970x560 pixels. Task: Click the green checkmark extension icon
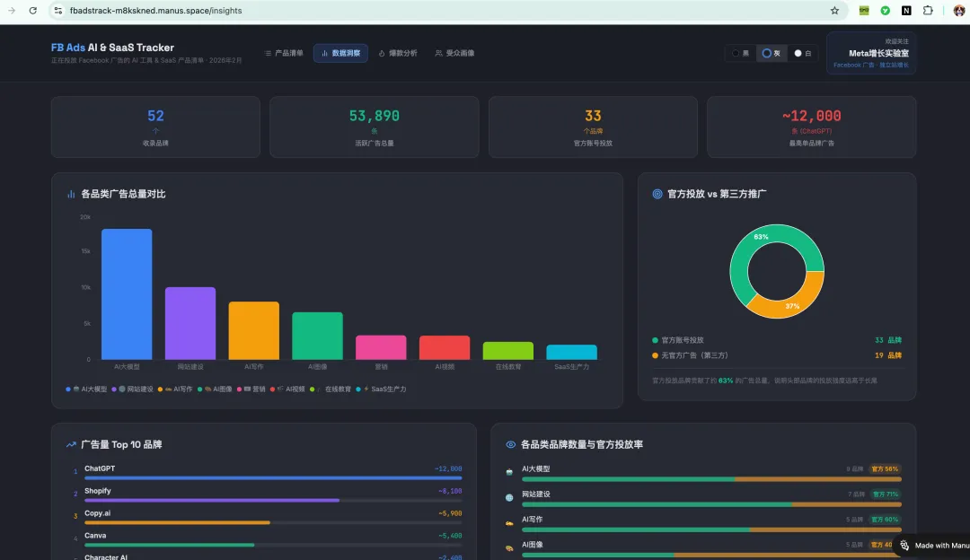click(x=886, y=11)
